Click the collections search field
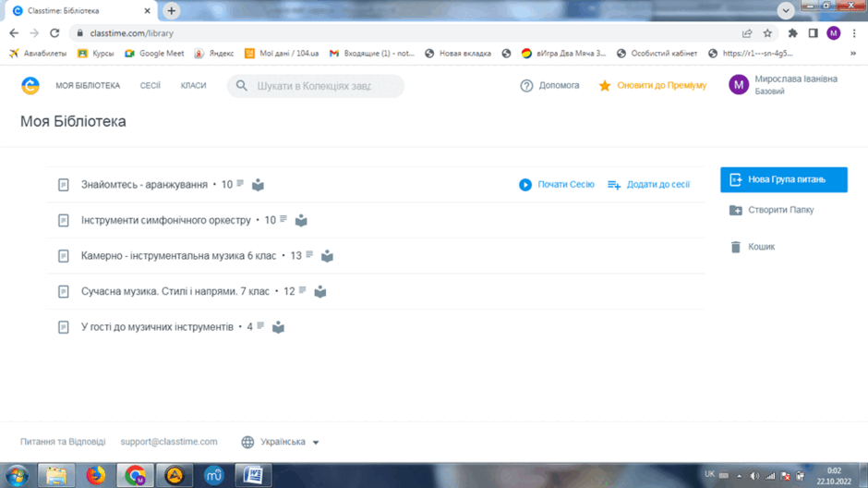Image resolution: width=868 pixels, height=488 pixels. click(x=316, y=86)
